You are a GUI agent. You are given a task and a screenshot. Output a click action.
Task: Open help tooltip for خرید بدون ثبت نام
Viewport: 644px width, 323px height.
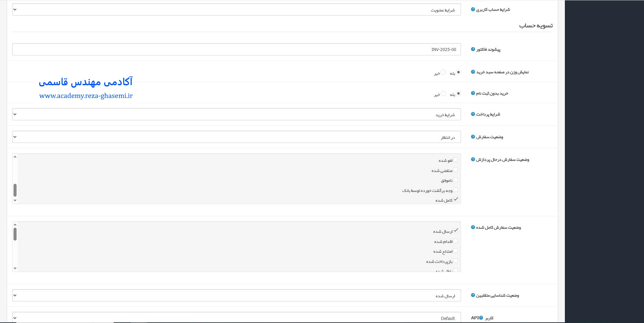point(473,93)
